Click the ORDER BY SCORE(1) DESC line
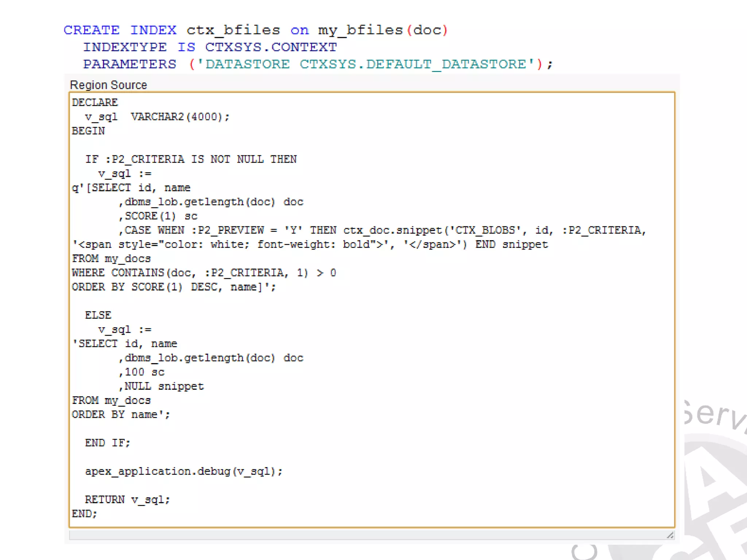Viewport: 747px width, 560px height. pos(174,287)
